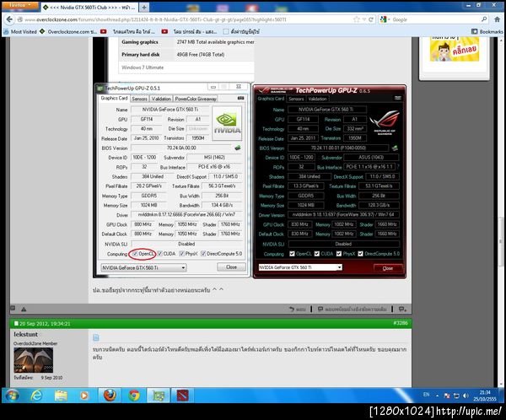Switch to Sensors tab in ROG GPU-Z
Viewport: 506px width, 420px height.
(x=296, y=99)
